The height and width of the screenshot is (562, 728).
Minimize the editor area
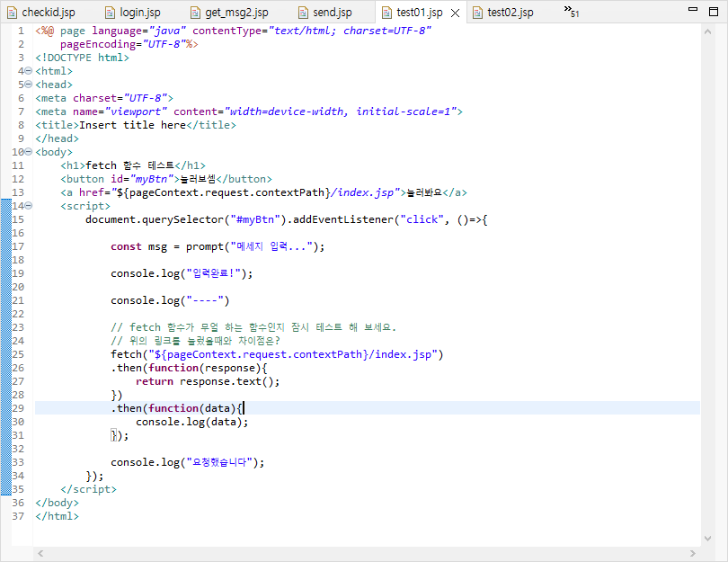coord(693,9)
